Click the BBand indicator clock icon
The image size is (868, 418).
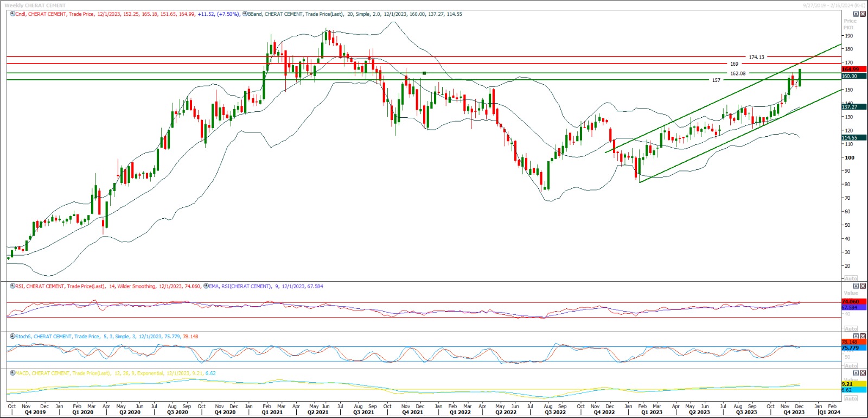pos(245,14)
